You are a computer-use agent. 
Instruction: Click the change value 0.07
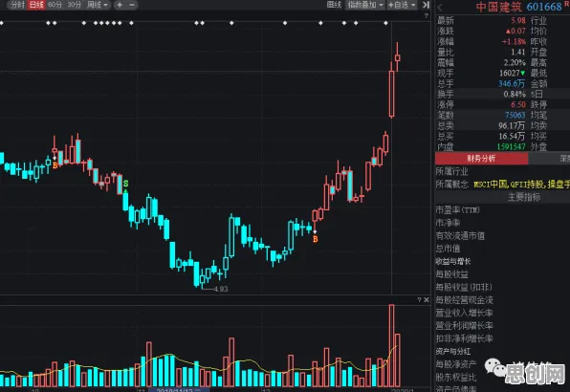(515, 32)
